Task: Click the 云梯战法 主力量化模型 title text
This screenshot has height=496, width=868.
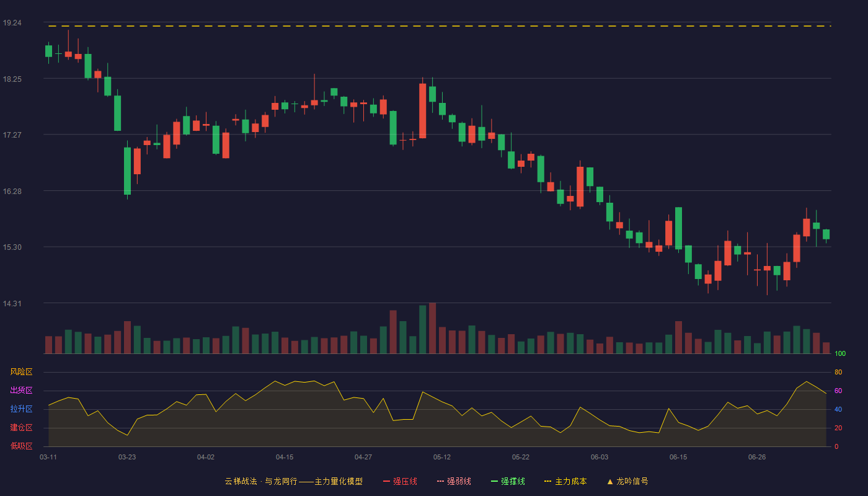Action: 294,481
